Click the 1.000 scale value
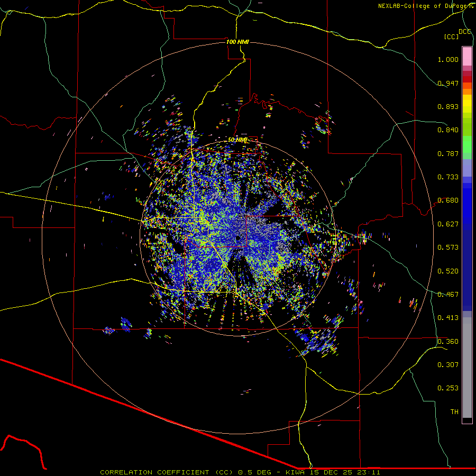 tap(448, 59)
